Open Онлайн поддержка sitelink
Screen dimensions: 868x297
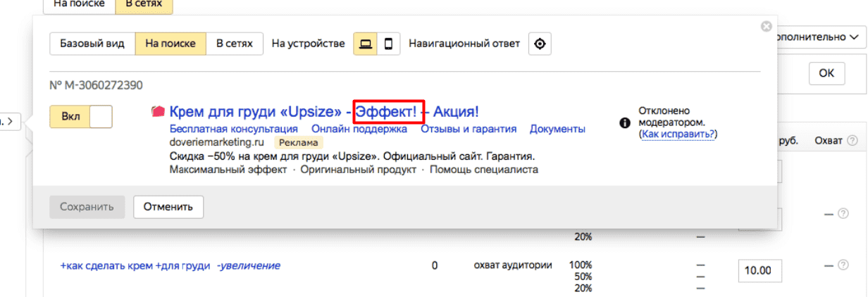coord(359,129)
